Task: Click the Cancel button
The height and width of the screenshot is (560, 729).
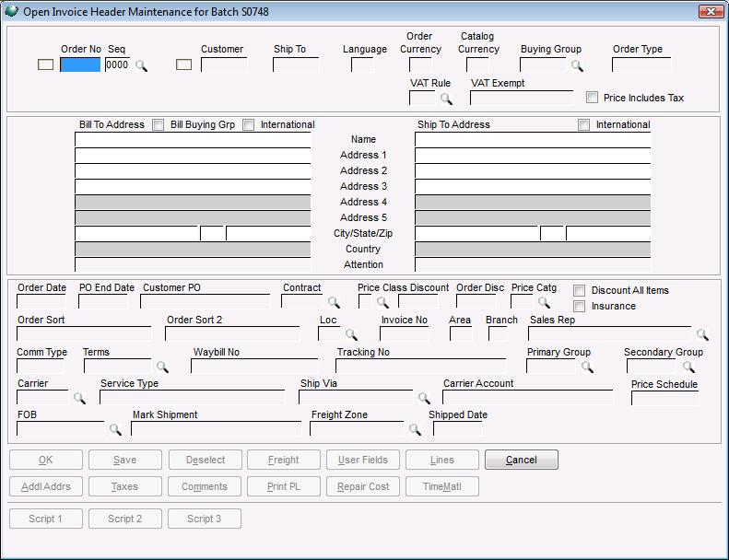Action: (x=522, y=460)
